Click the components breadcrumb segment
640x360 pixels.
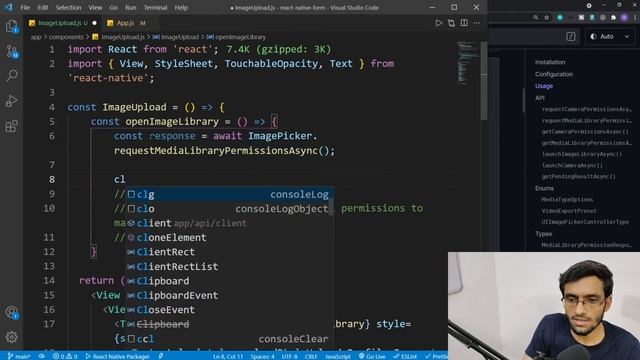point(66,37)
